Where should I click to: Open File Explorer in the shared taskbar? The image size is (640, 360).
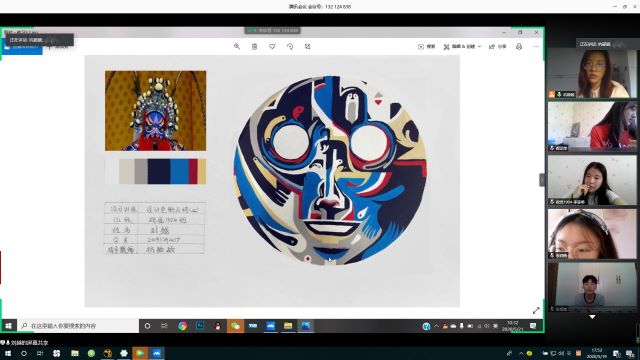pos(288,326)
